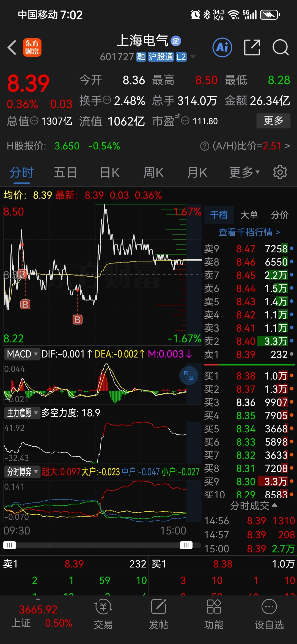Tap the 金额 26.34亿 value

tap(270, 101)
